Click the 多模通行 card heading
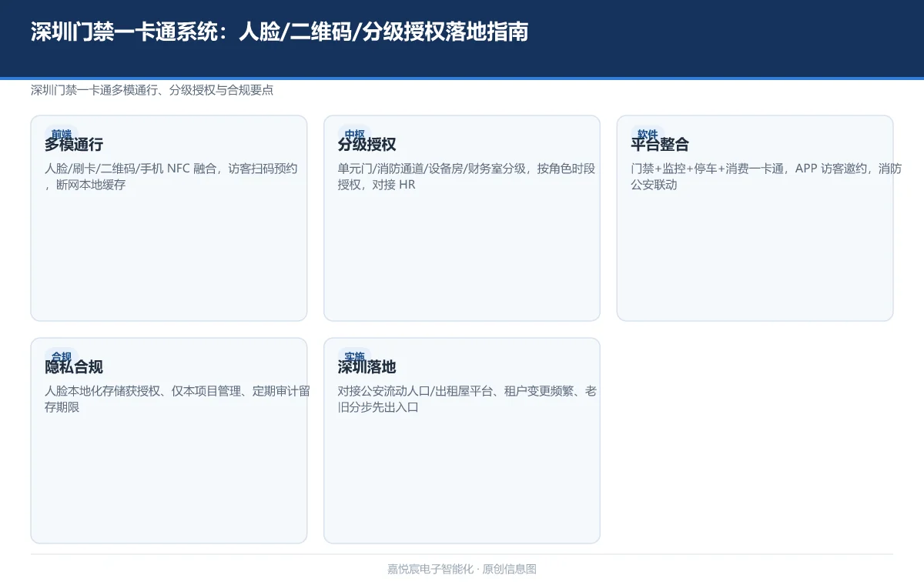This screenshot has height=585, width=924. (74, 145)
